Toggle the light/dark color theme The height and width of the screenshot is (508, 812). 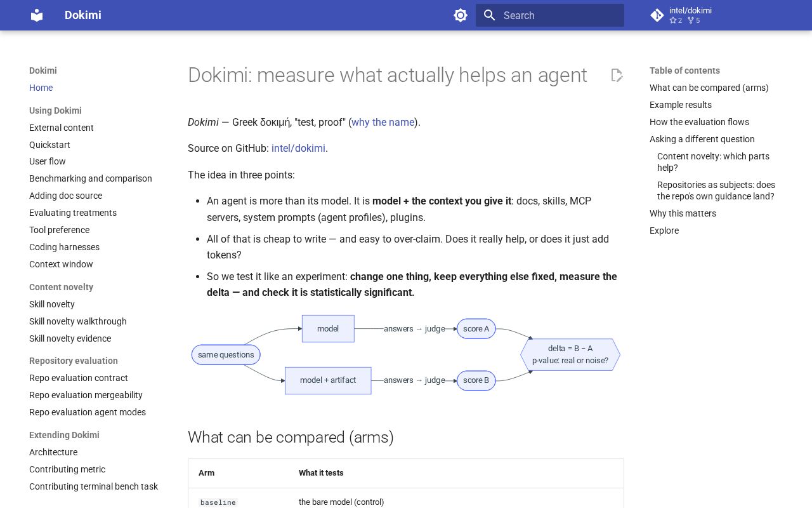461,15
